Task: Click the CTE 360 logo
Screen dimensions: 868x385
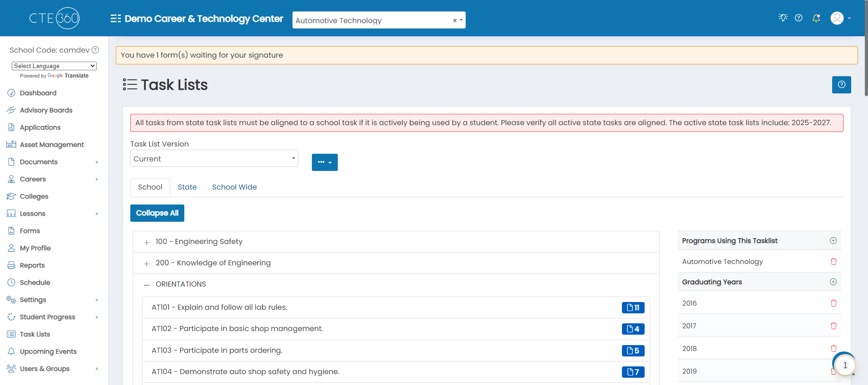Action: click(54, 18)
